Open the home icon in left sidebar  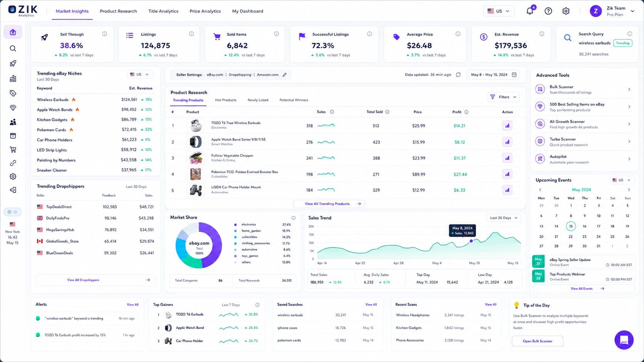click(13, 32)
